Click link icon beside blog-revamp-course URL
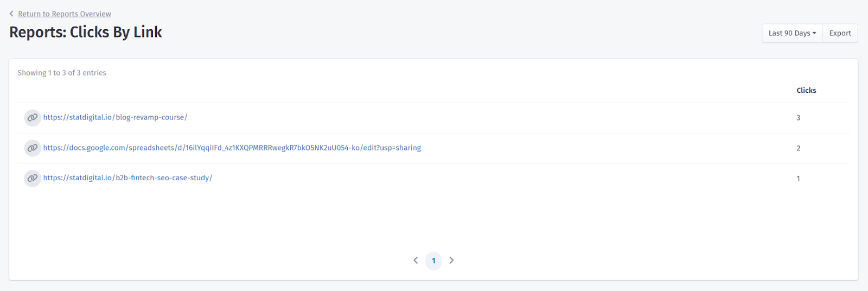 pyautogui.click(x=33, y=117)
